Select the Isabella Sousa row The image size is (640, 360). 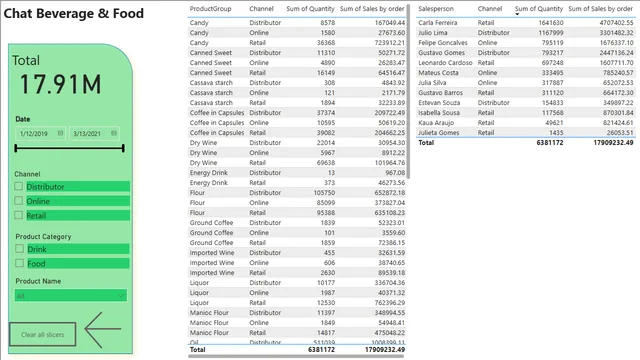pos(526,113)
